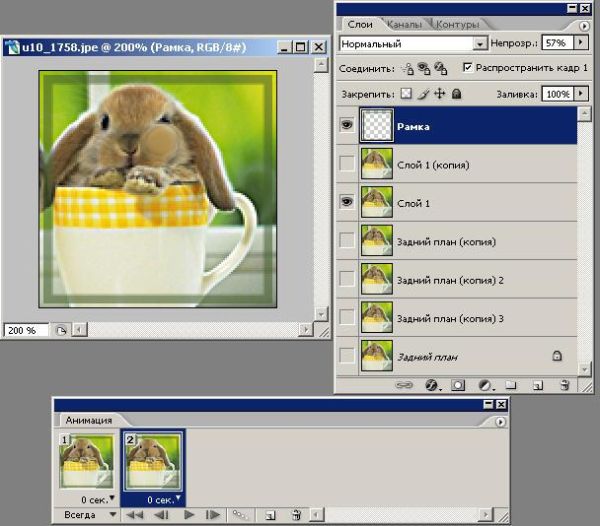This screenshot has width=600, height=526.
Task: Click the 200 % zoom field
Action: click(x=26, y=330)
